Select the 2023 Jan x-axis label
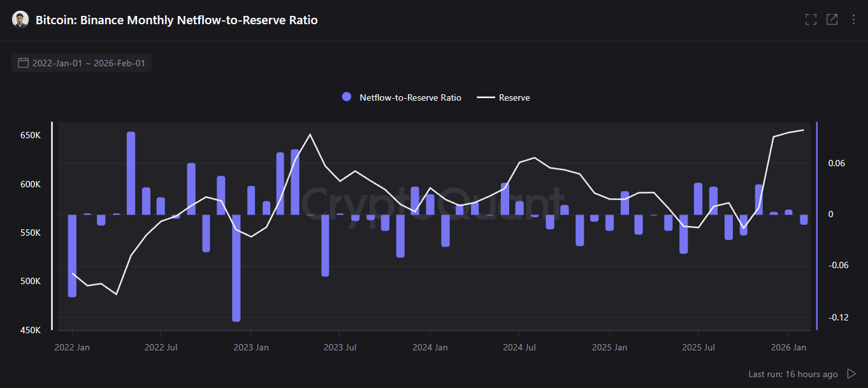Viewport: 868px width, 388px height. pyautogui.click(x=251, y=347)
